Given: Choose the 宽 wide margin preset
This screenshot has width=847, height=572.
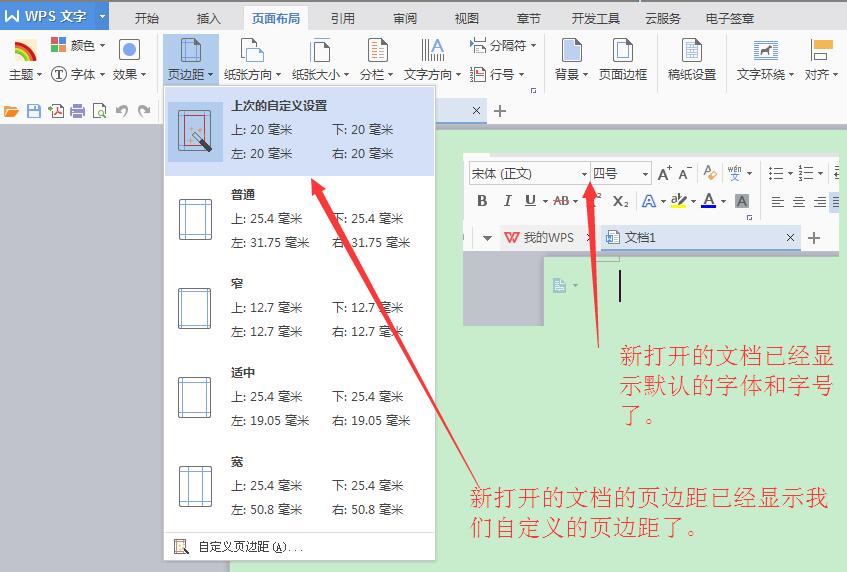Looking at the screenshot, I should 299,487.
